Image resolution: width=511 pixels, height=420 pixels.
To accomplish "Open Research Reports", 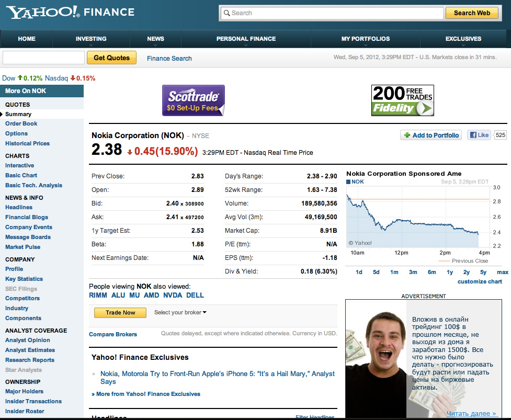I will 30,360.
